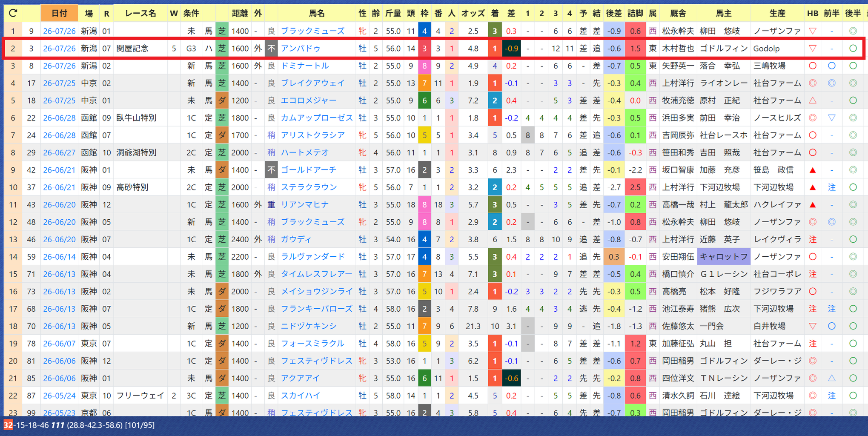Click the breeder cell 白井牧場
Screen dimensions: 868x436
(777, 326)
